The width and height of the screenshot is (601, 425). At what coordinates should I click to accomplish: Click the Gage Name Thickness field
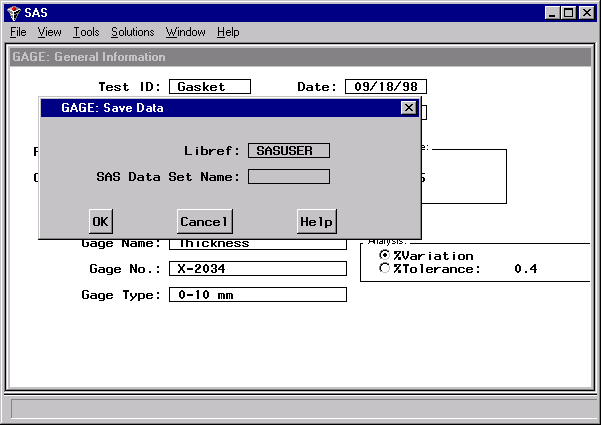pos(258,244)
